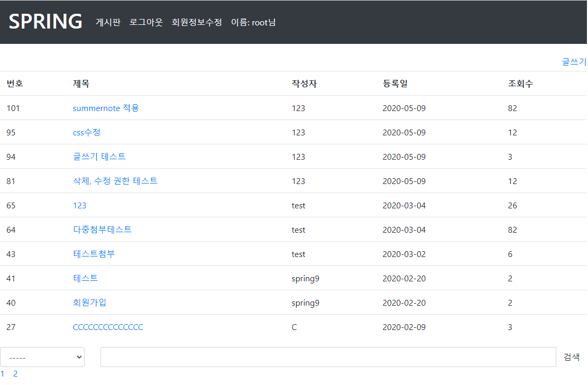Click the 검색 search button
The width and height of the screenshot is (588, 385).
(x=572, y=357)
